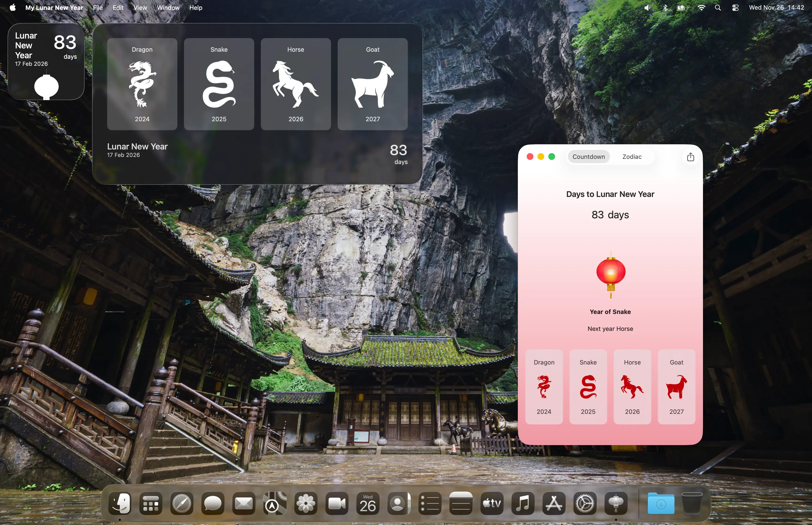Open Launchpad from the dock
Screen dimensions: 812x525
(151, 503)
